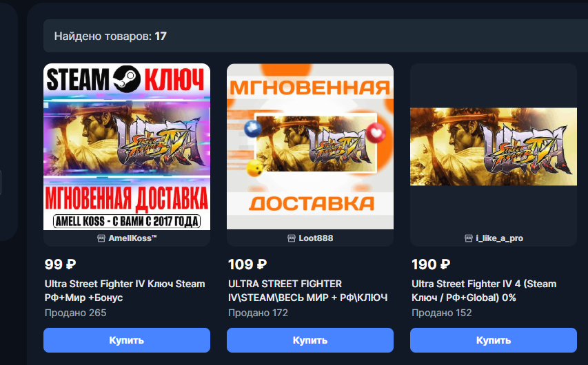Open the Loot888 seller profile
This screenshot has height=365, width=588.
[x=316, y=238]
